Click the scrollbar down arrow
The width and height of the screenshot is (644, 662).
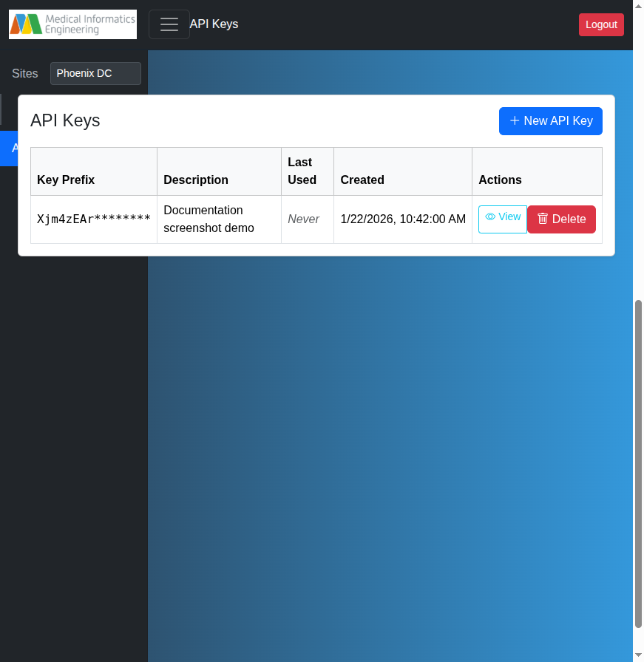click(x=638, y=655)
